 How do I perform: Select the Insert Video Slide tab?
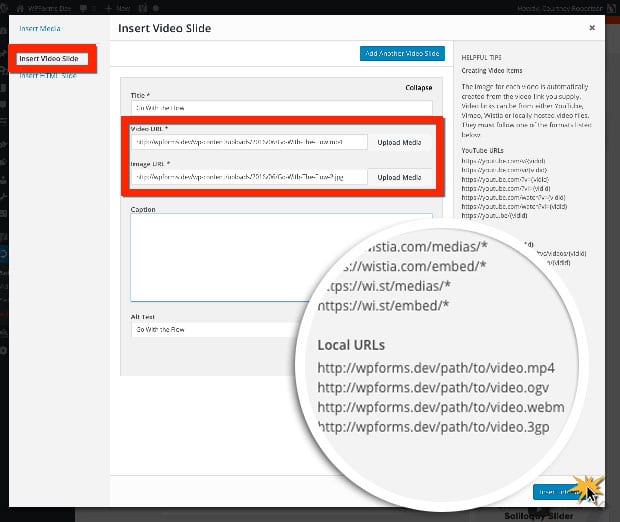[49, 59]
